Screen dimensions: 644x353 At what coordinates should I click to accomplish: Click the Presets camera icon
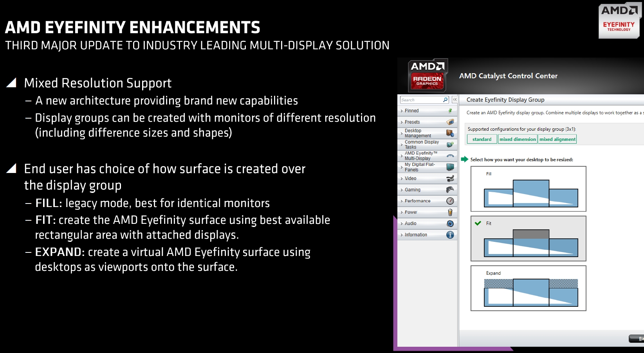pos(450,122)
